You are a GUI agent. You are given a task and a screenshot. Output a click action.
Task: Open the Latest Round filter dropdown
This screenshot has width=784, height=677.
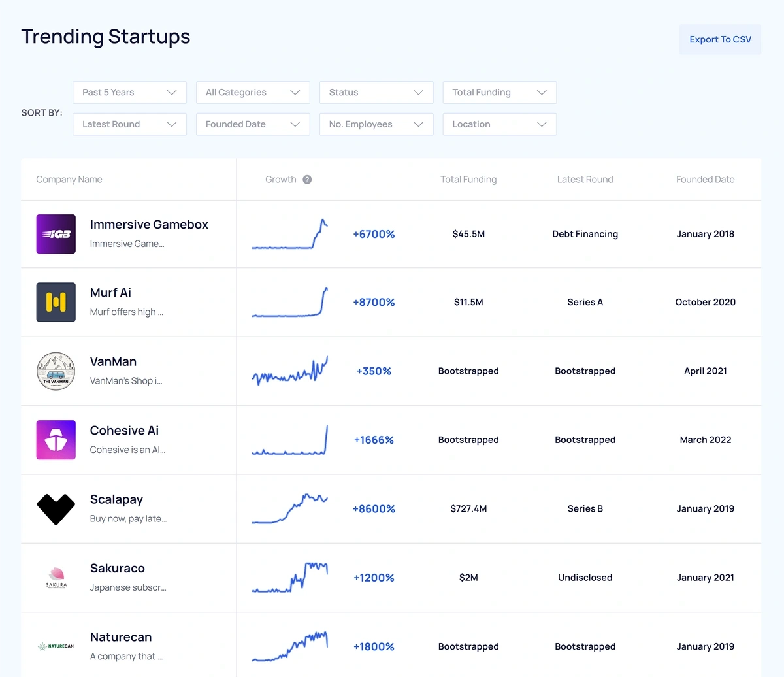[x=130, y=124]
